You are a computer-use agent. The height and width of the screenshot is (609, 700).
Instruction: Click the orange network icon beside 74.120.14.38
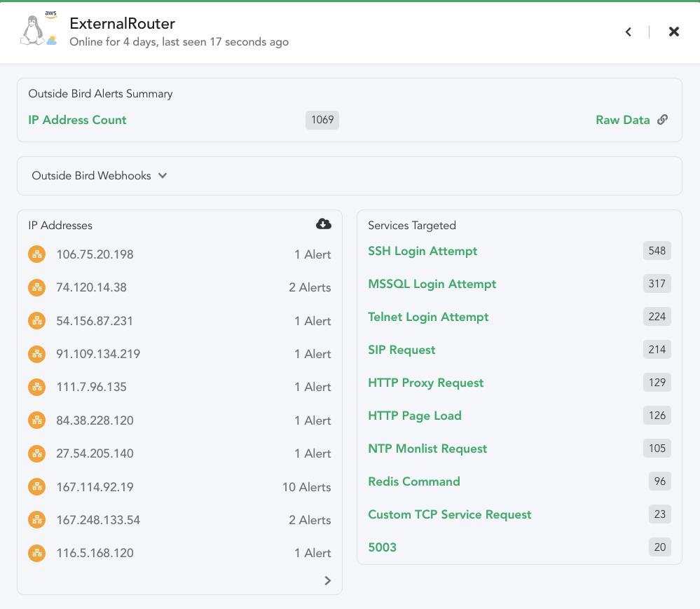37,287
